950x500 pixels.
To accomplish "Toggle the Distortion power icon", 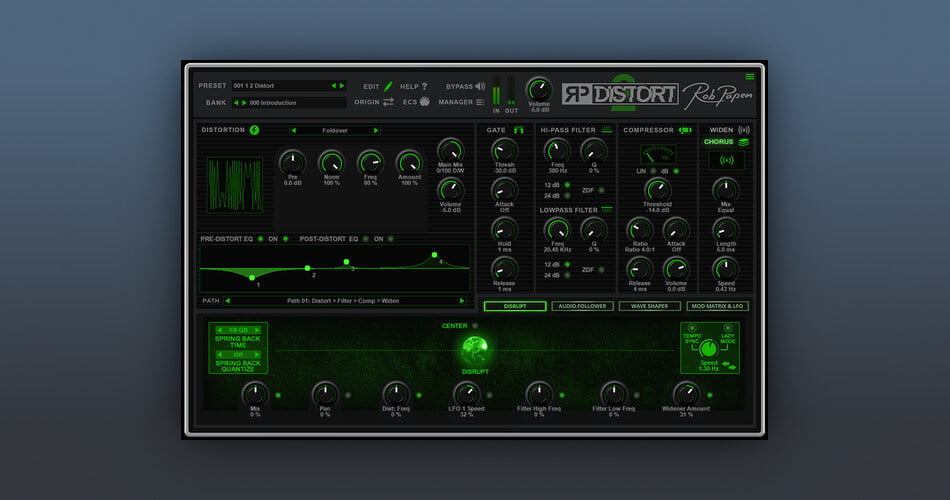I will tap(254, 130).
